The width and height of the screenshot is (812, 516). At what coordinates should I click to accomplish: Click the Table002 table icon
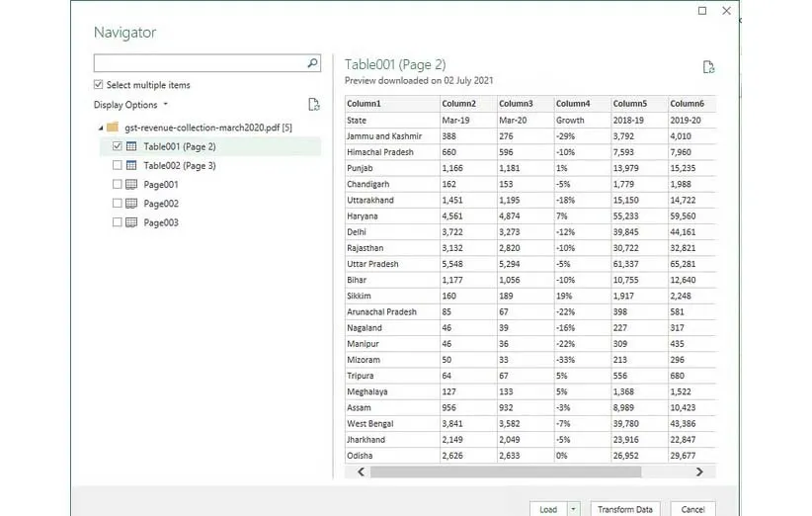131,165
